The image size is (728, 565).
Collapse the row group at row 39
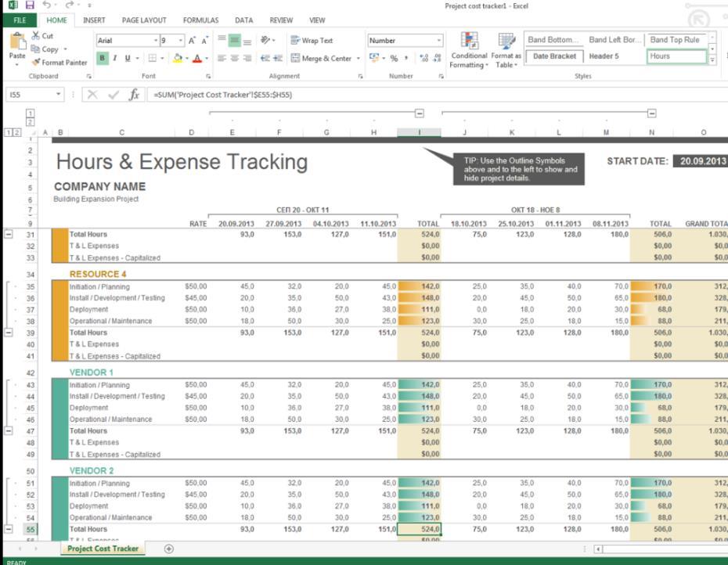(x=9, y=333)
